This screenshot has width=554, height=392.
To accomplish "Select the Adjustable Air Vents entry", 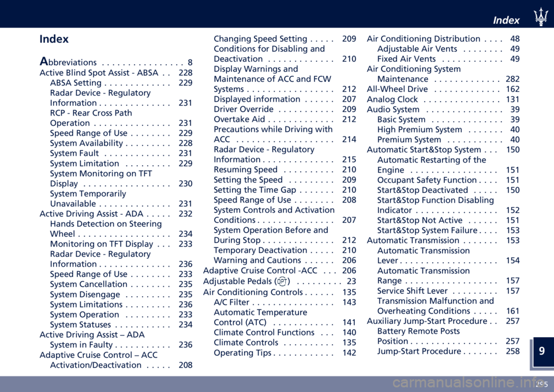I will click(x=448, y=48).
